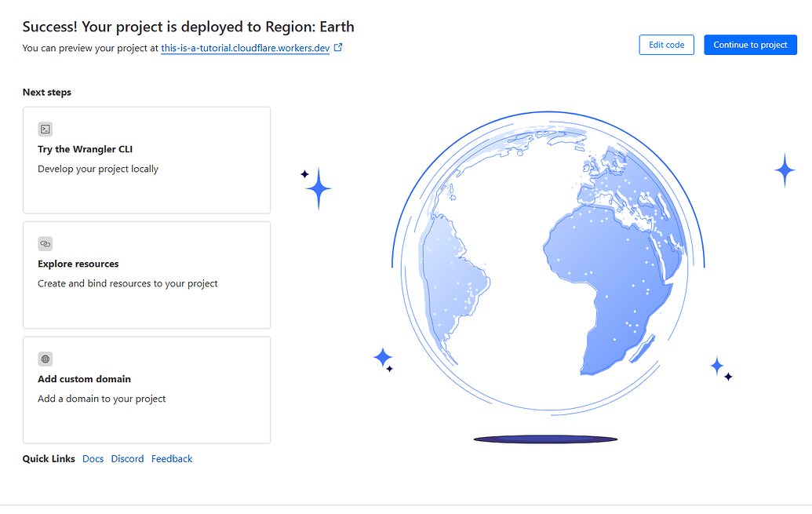Select the "Explore resources" card
The width and height of the screenshot is (812, 514).
pyautogui.click(x=147, y=275)
